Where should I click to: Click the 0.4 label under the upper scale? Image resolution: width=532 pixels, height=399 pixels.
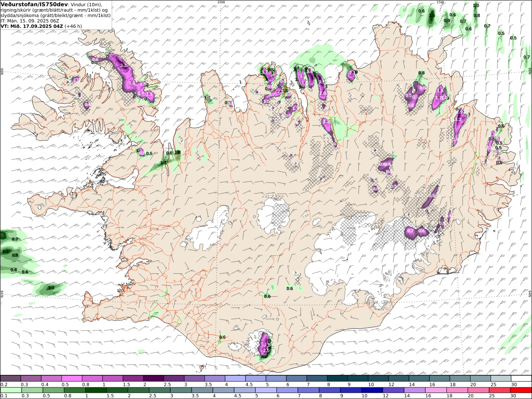[45, 384]
